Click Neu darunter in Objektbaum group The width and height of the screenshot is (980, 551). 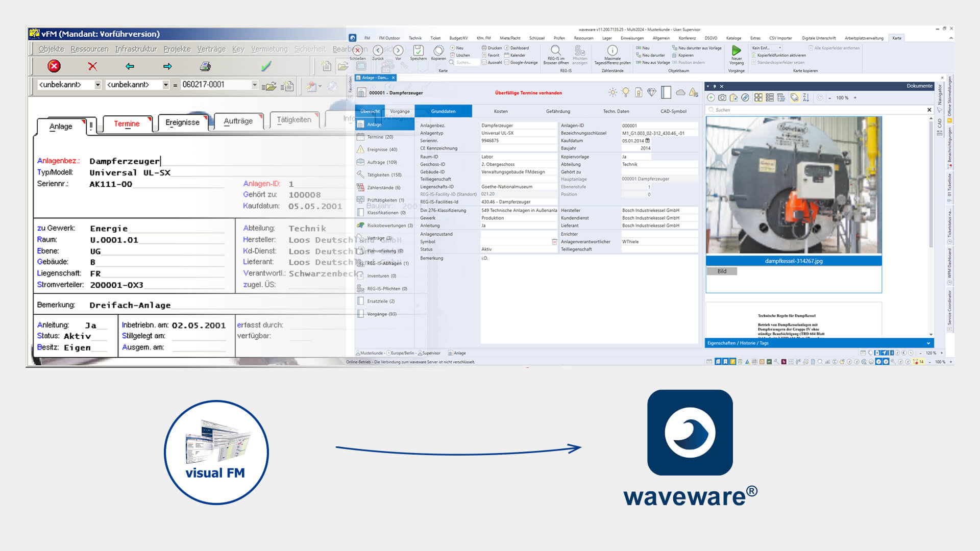tap(650, 55)
